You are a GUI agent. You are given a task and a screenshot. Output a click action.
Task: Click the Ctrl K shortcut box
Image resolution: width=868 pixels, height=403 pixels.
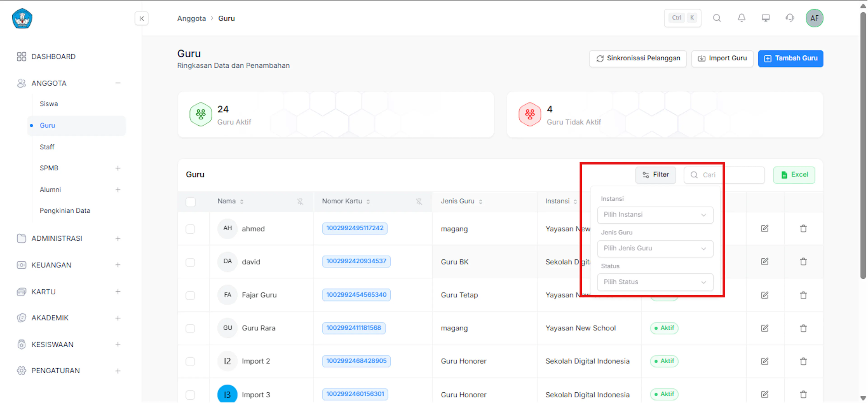[682, 18]
